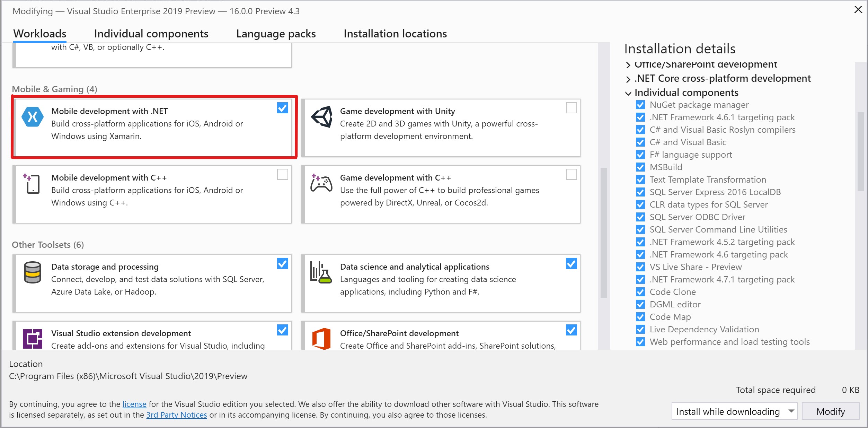This screenshot has height=428, width=868.
Task: Uncheck Visual Studio extension development workload
Action: [x=283, y=330]
